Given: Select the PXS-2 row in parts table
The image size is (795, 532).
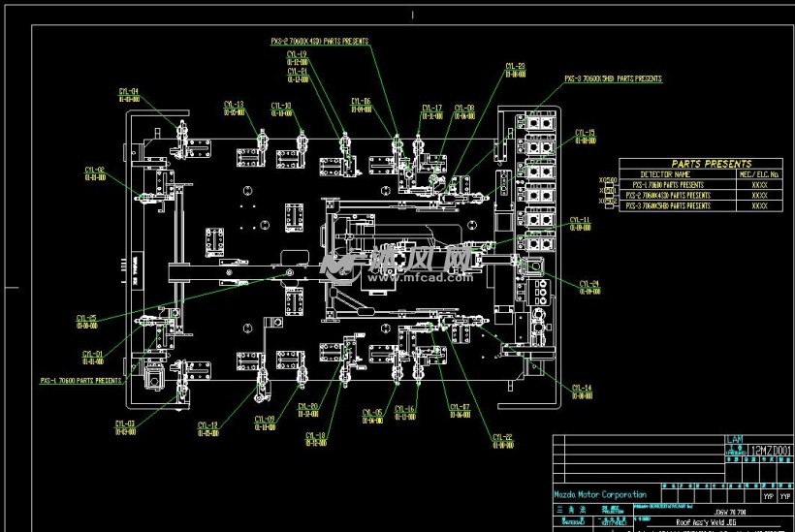Looking at the screenshot, I should coord(667,195).
